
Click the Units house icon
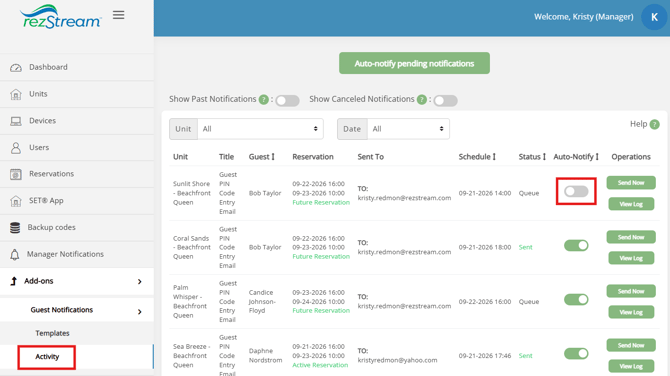click(16, 94)
